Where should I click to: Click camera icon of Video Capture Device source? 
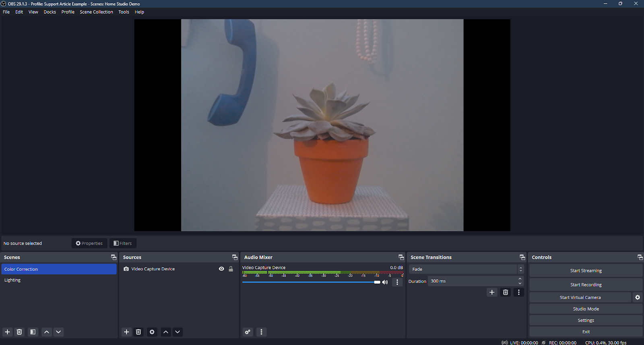(x=126, y=269)
